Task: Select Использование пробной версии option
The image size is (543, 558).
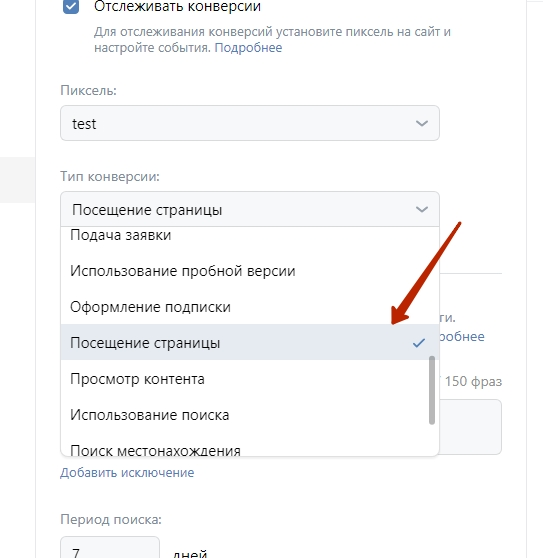Action: click(250, 271)
